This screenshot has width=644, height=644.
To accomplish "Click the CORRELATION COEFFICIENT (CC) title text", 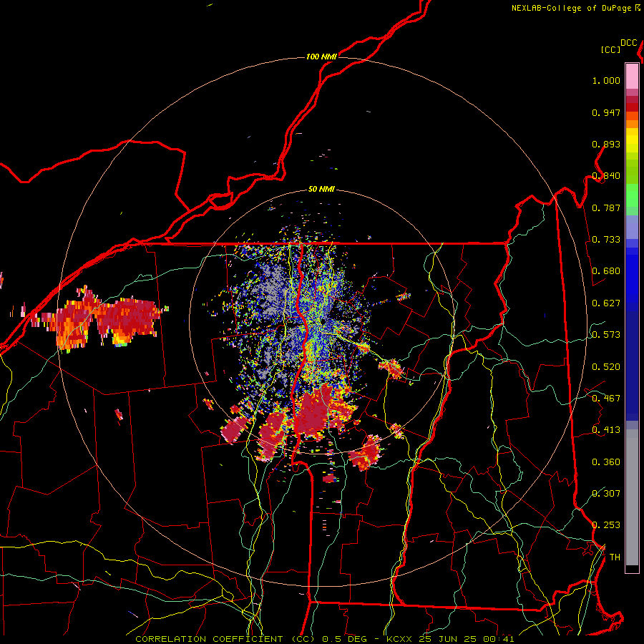I will [225, 639].
